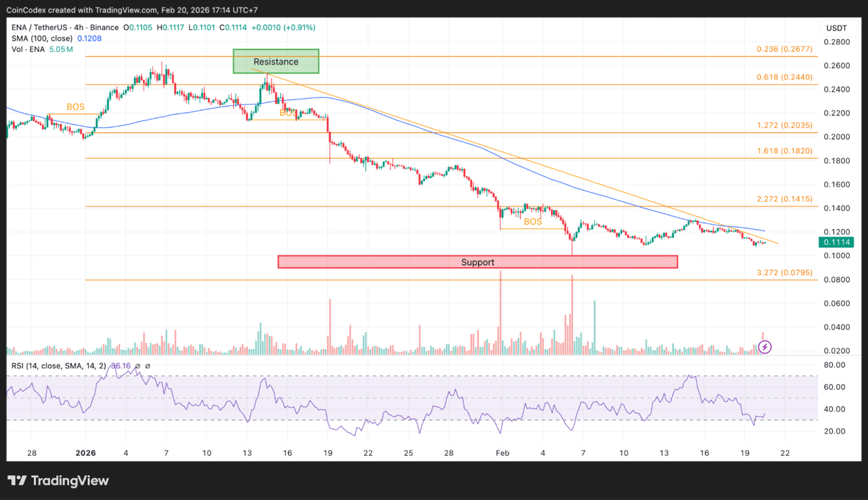Open the USDT price scale unit selector
Viewport: 868px width, 500px height.
(x=837, y=28)
